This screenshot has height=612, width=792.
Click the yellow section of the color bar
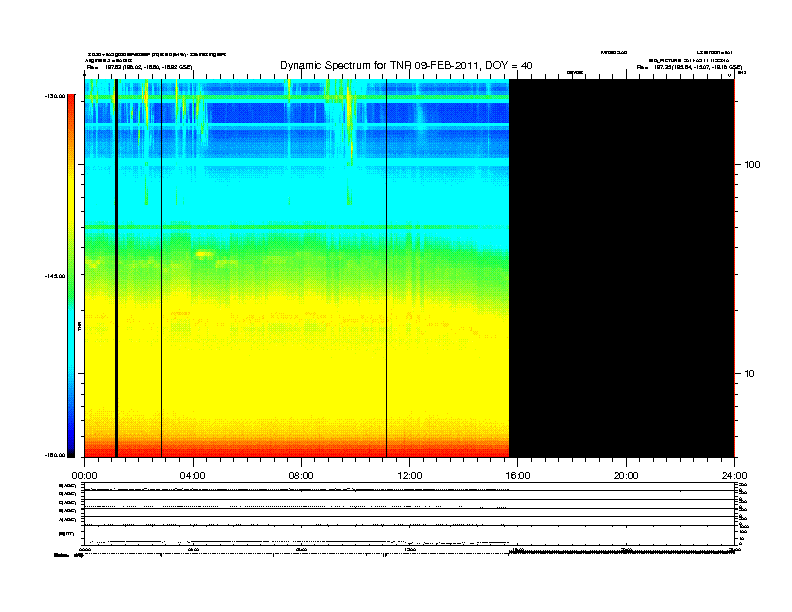click(71, 202)
